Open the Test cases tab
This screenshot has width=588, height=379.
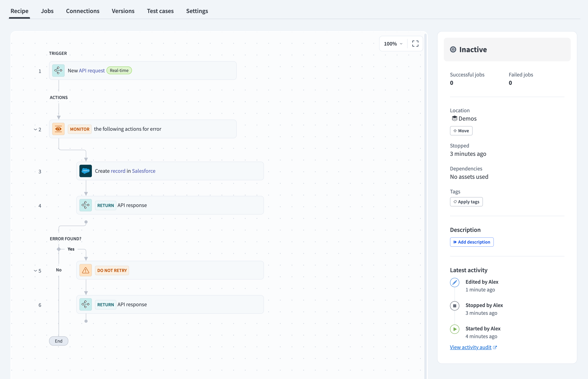[x=160, y=11]
